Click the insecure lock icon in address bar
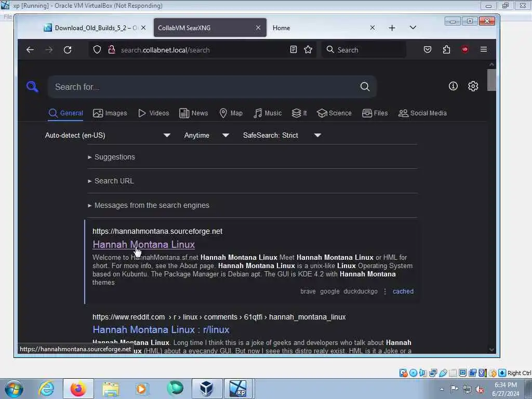 (x=111, y=49)
